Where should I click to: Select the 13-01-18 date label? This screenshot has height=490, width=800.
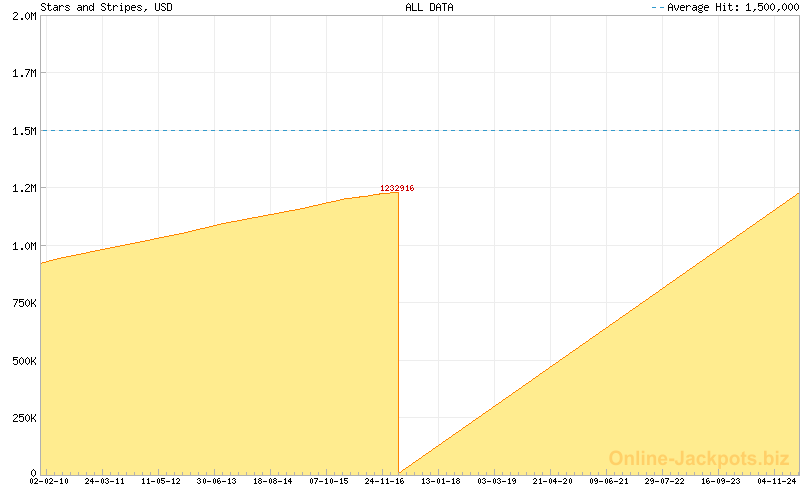point(441,481)
